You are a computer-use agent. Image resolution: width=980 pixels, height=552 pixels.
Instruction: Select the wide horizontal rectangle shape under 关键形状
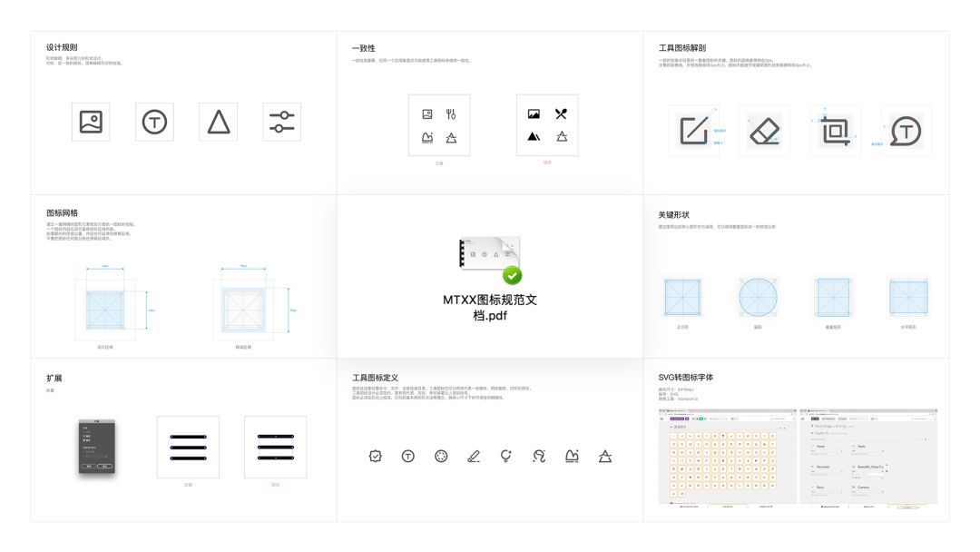click(x=908, y=298)
